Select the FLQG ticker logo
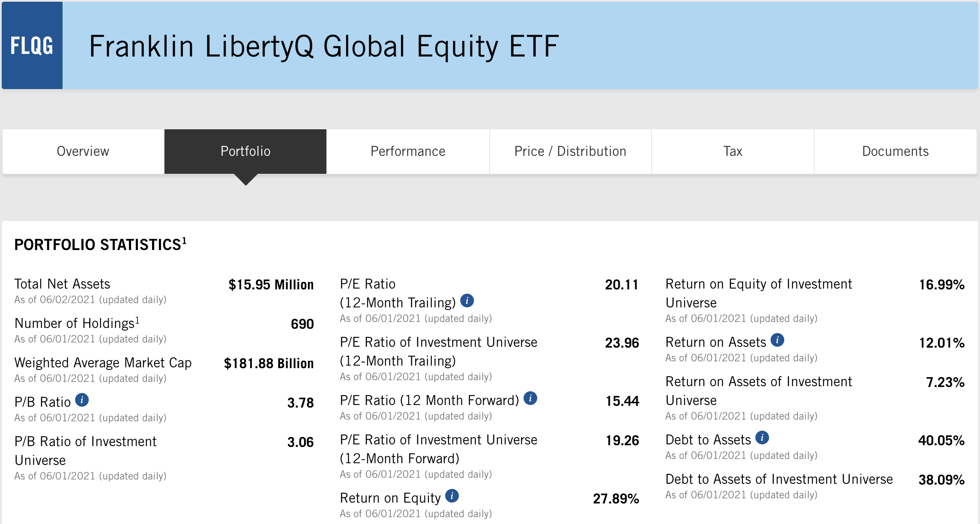The width and height of the screenshot is (980, 524). (x=32, y=45)
